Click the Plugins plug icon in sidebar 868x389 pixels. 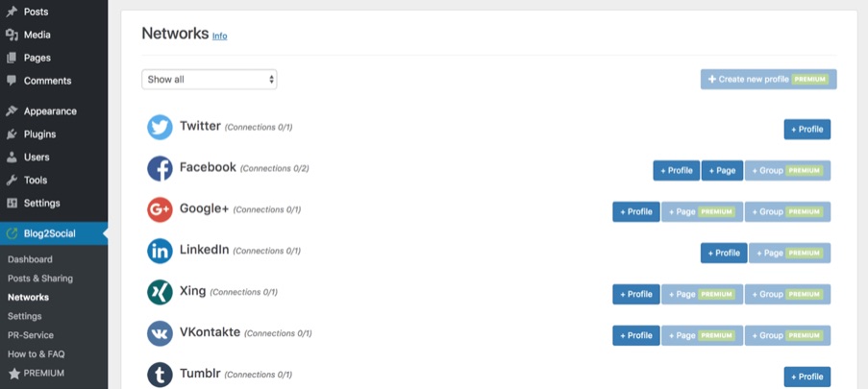pyautogui.click(x=12, y=134)
